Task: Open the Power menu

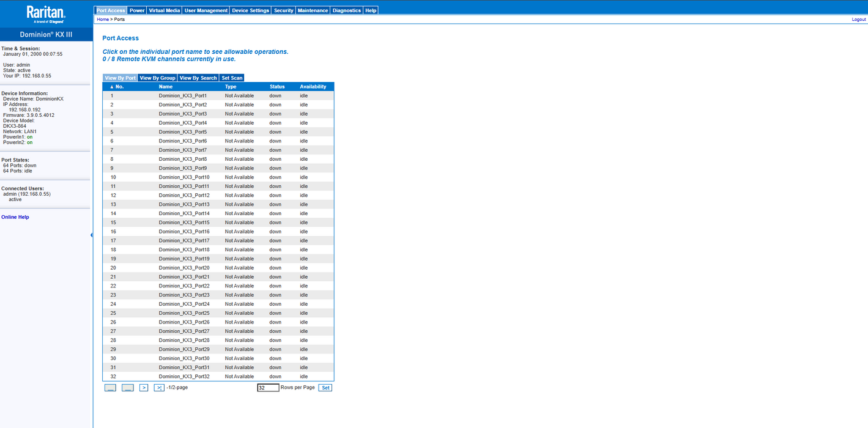Action: [x=137, y=10]
